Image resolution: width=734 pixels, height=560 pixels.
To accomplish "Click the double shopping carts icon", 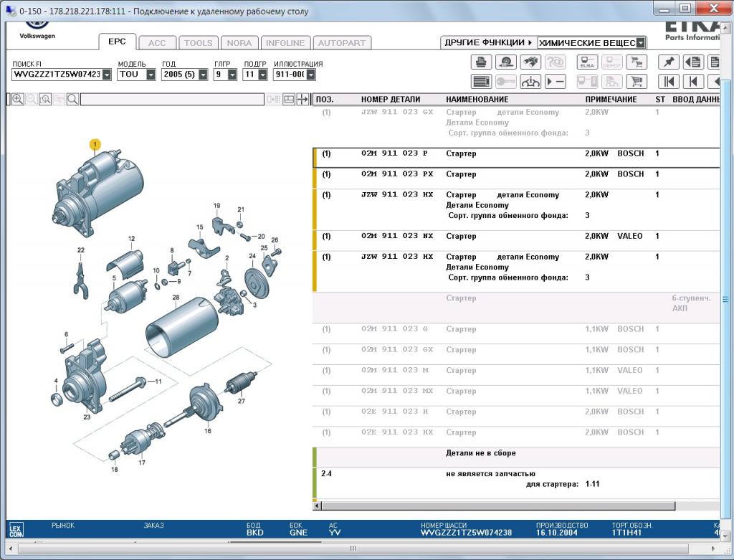I will click(637, 62).
